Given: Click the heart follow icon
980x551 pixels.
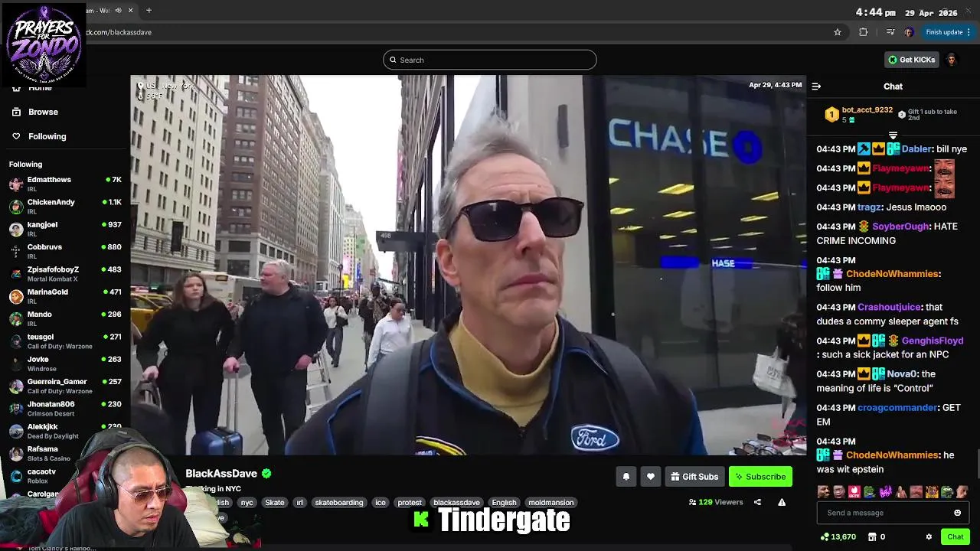Looking at the screenshot, I should click(x=650, y=477).
